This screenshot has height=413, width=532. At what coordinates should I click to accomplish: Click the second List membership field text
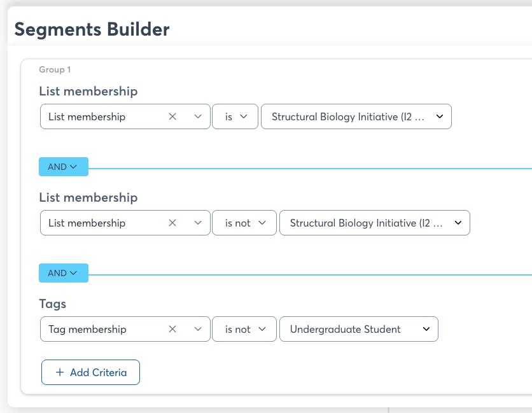coord(87,223)
